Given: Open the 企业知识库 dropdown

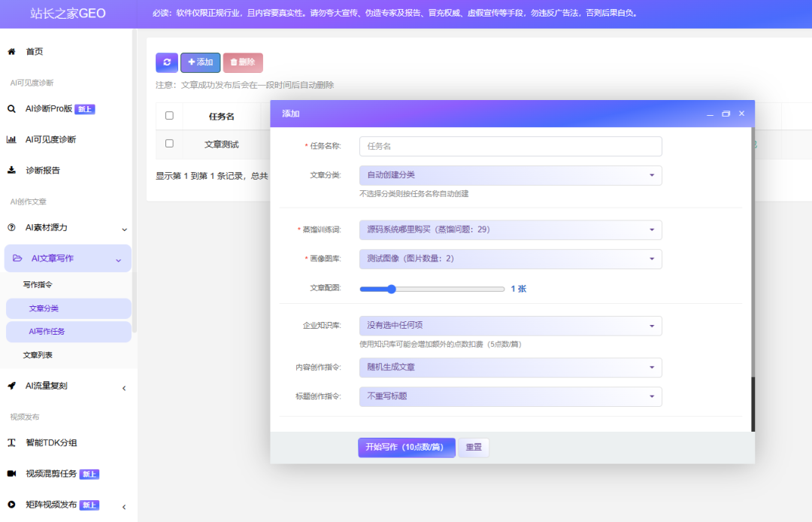Looking at the screenshot, I should point(510,325).
